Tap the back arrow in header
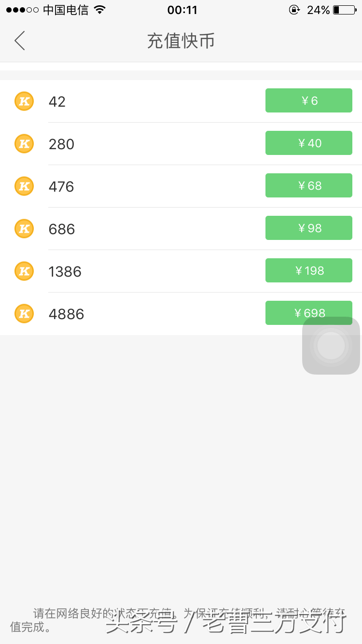Image resolution: width=362 pixels, height=644 pixels. point(20,41)
